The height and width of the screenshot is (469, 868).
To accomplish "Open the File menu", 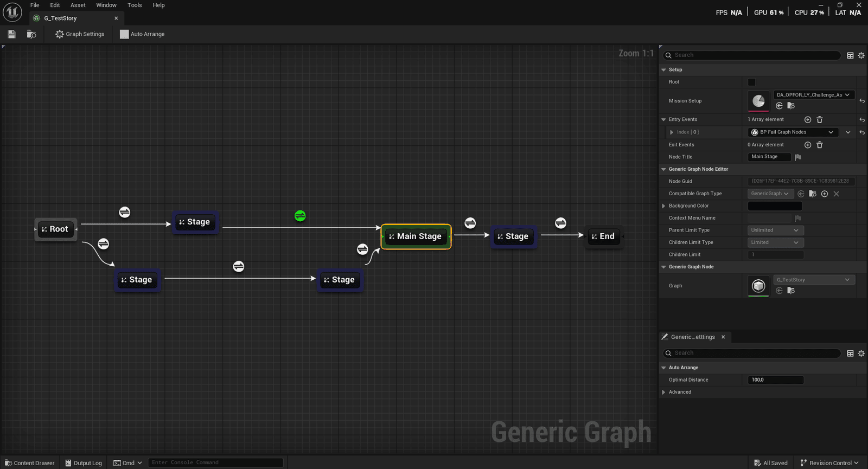I will (35, 5).
